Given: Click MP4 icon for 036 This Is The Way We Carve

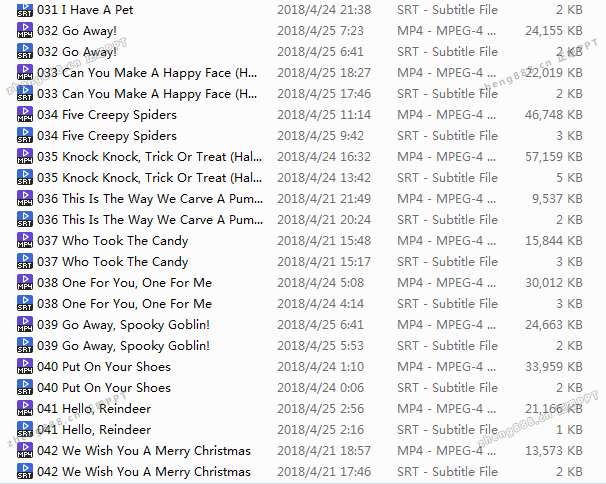Looking at the screenshot, I should coord(25,198).
